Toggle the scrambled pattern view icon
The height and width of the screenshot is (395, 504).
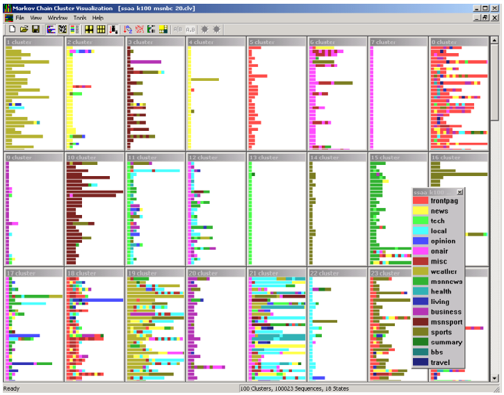click(62, 29)
